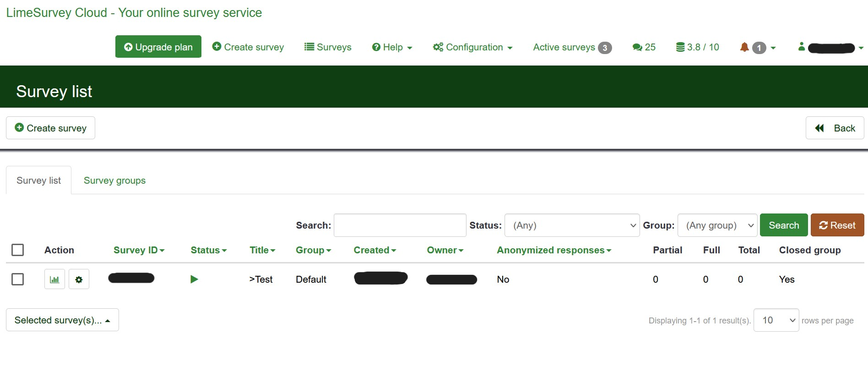Open the Group (Any group) dropdown

pyautogui.click(x=717, y=225)
